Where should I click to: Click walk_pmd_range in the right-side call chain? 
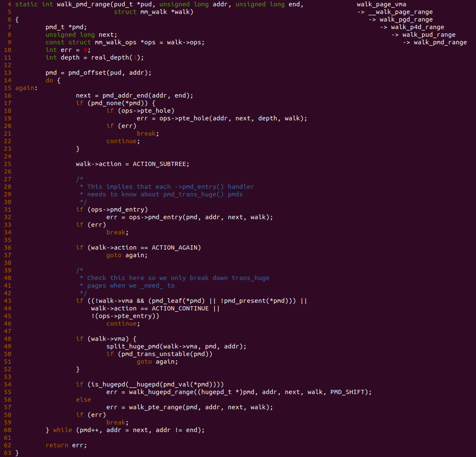440,42
